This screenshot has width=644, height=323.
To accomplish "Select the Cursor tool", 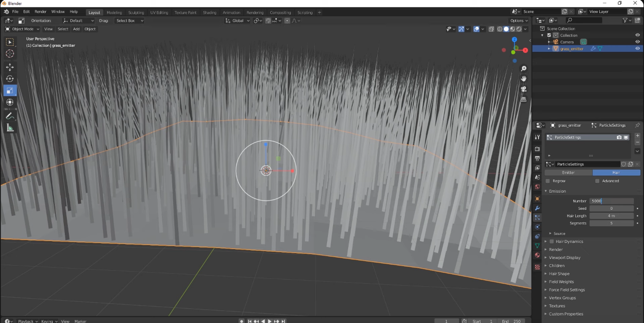I will coord(10,53).
